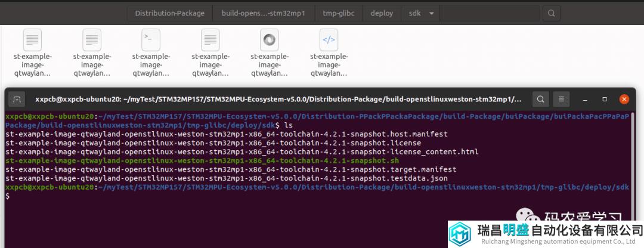Go to Distribution-Package in path bar
644x248 pixels.
pyautogui.click(x=169, y=13)
